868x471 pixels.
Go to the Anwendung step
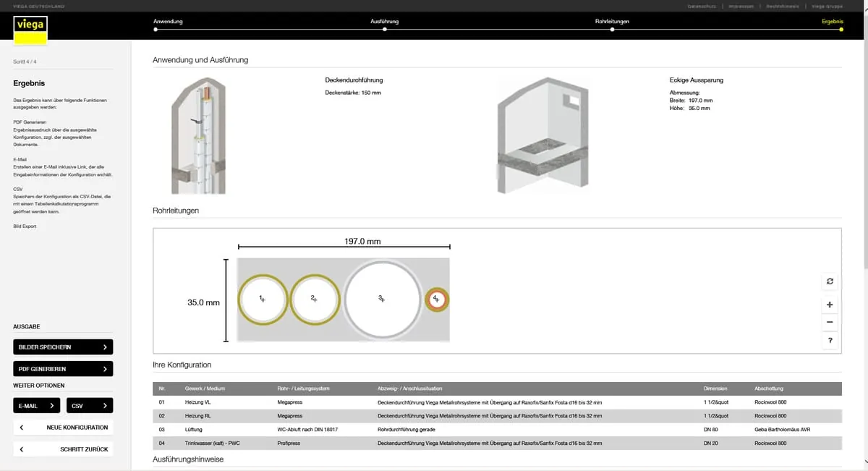(x=167, y=22)
